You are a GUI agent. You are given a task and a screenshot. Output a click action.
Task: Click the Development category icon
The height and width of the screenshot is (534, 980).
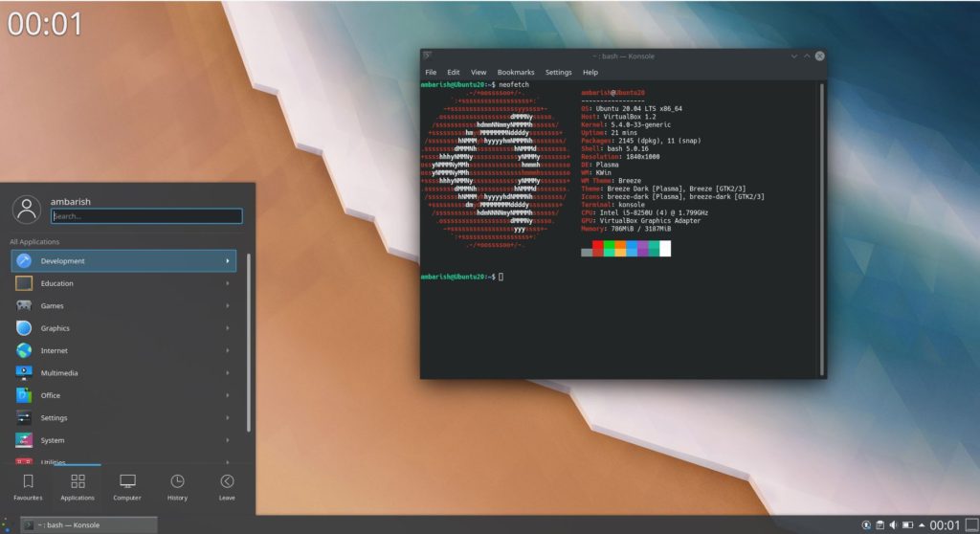(24, 260)
